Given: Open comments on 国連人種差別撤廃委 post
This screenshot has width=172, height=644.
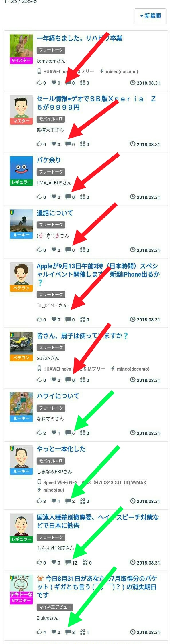Looking at the screenshot, I should coord(68,562).
